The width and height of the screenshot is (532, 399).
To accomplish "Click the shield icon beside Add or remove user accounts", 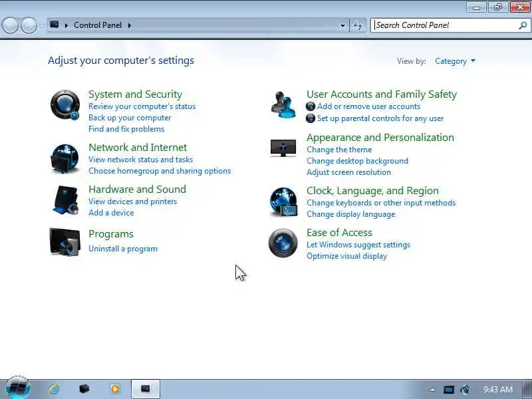I will [x=311, y=106].
